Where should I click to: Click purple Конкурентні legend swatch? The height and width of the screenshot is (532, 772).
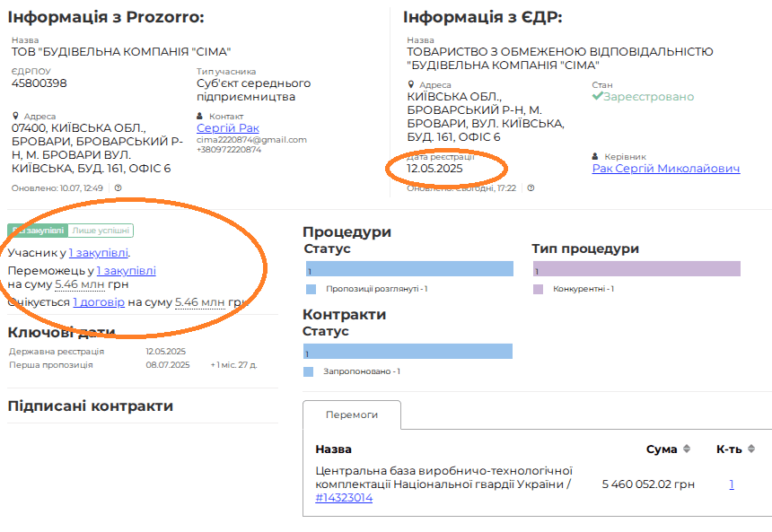(x=539, y=289)
